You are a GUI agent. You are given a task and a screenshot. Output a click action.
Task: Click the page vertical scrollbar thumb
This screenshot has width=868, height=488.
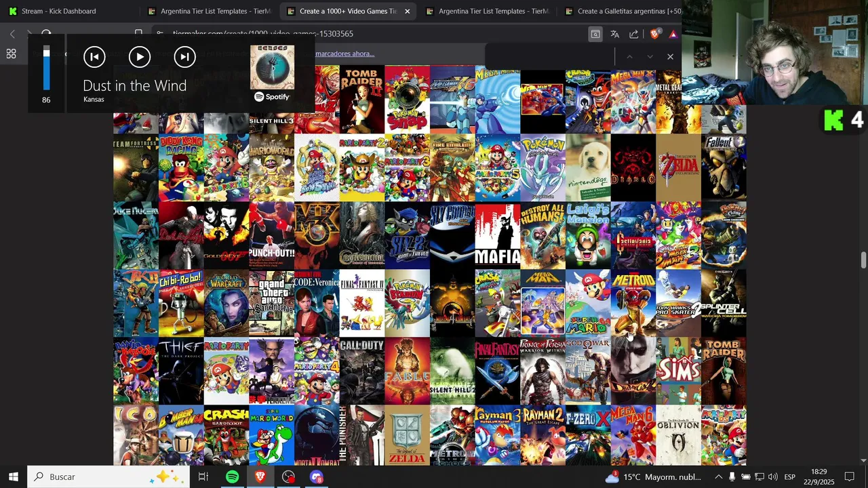tap(863, 260)
